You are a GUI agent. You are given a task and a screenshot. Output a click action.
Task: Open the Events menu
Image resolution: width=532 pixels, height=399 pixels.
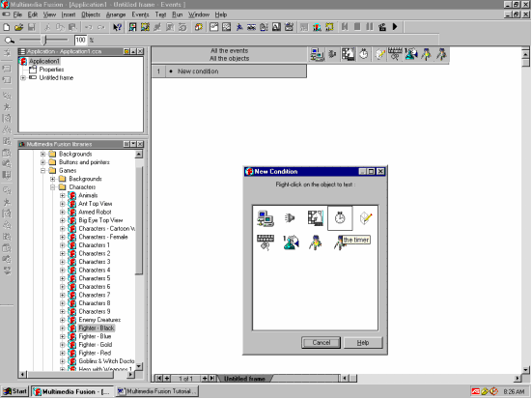point(140,14)
